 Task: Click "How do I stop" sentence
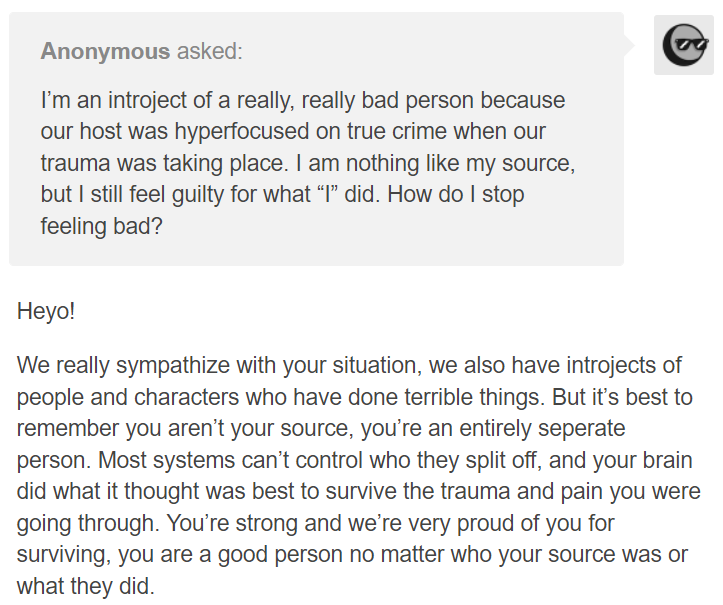coord(456,194)
